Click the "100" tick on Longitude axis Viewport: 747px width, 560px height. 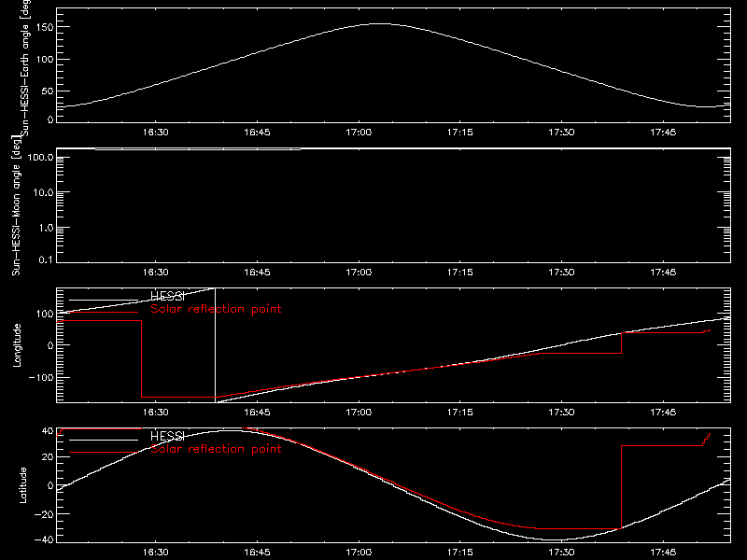45,314
